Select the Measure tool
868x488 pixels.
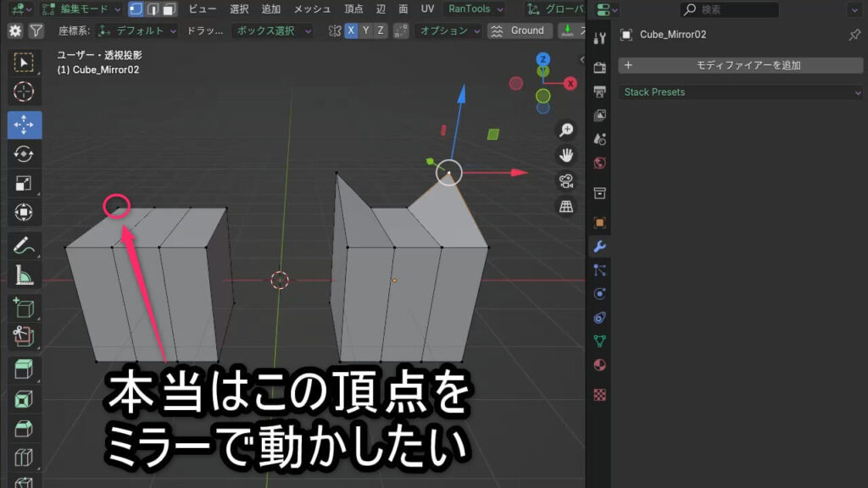24,274
